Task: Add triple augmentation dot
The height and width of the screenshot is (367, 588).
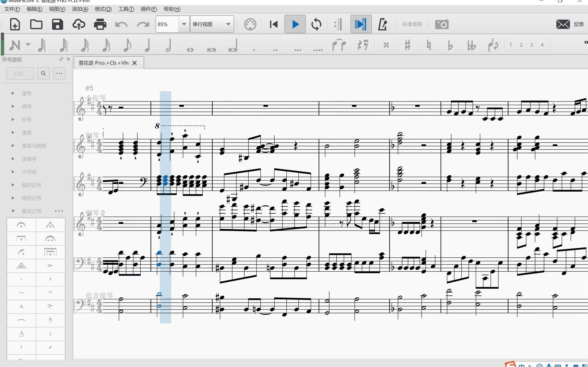Action: point(298,50)
